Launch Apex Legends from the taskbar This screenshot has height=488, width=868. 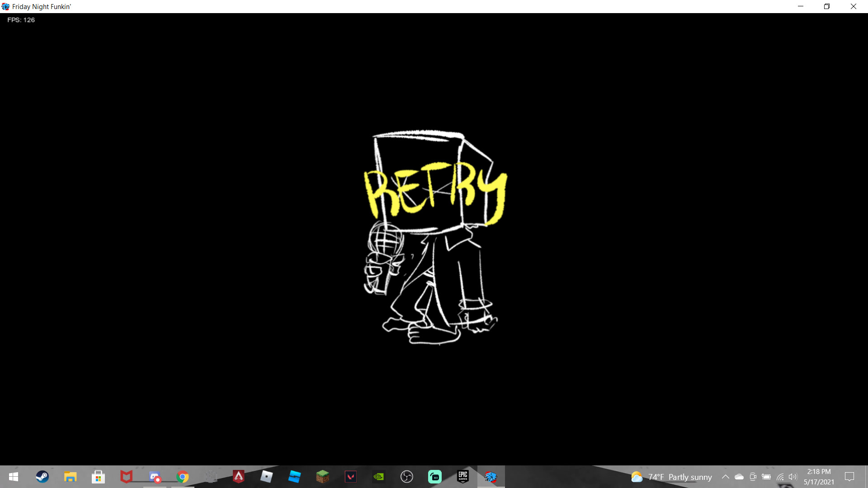click(239, 477)
